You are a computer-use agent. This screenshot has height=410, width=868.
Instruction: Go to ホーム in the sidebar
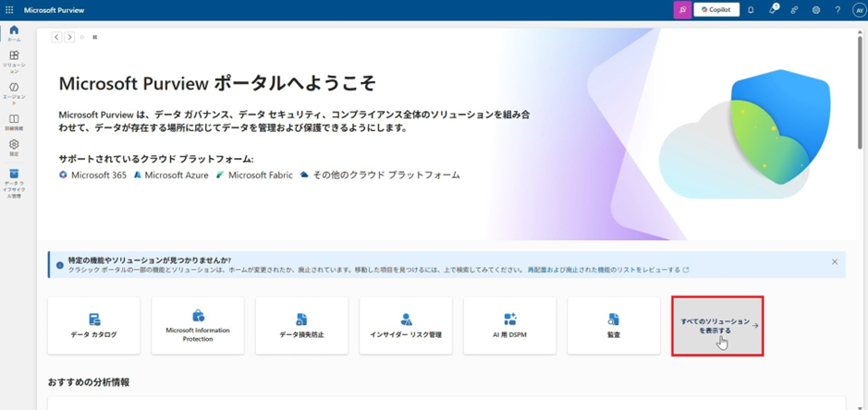tap(15, 33)
